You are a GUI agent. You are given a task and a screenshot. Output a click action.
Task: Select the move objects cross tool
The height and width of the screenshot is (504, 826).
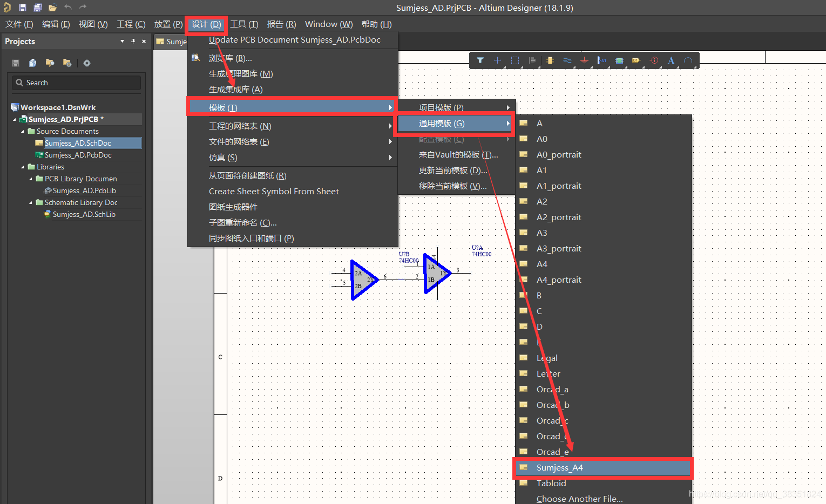(497, 60)
